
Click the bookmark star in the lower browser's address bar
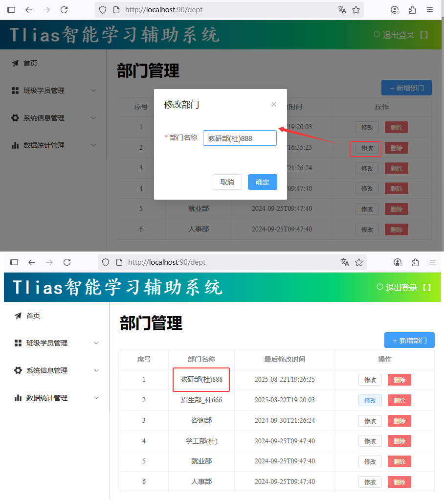(359, 262)
